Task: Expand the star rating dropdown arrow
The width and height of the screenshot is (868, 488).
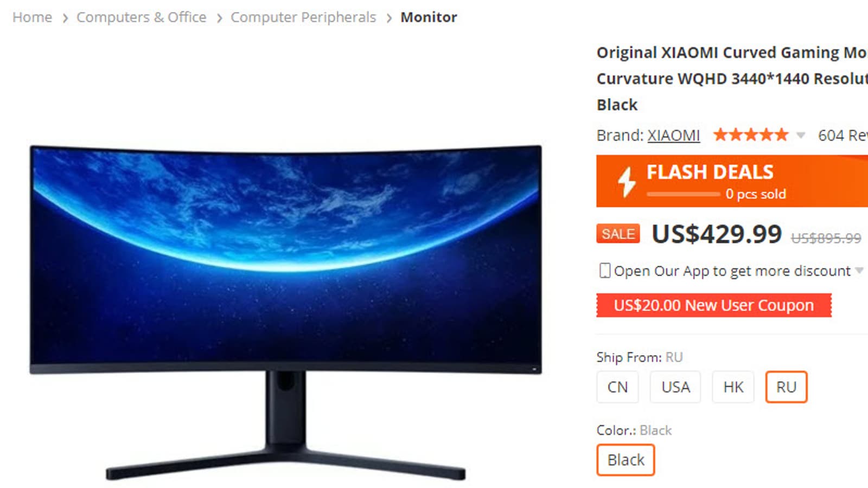Action: pyautogui.click(x=801, y=135)
